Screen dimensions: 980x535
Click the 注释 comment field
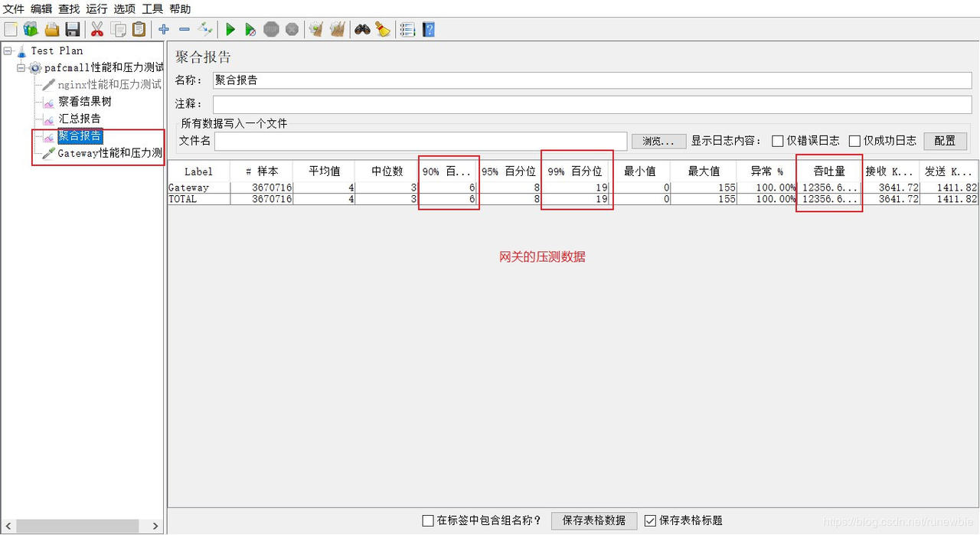[591, 104]
